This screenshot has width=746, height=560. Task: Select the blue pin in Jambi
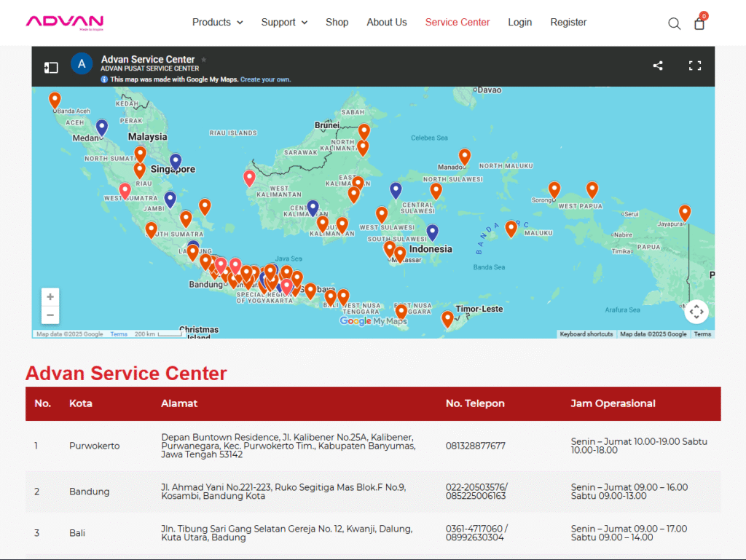[x=170, y=200]
